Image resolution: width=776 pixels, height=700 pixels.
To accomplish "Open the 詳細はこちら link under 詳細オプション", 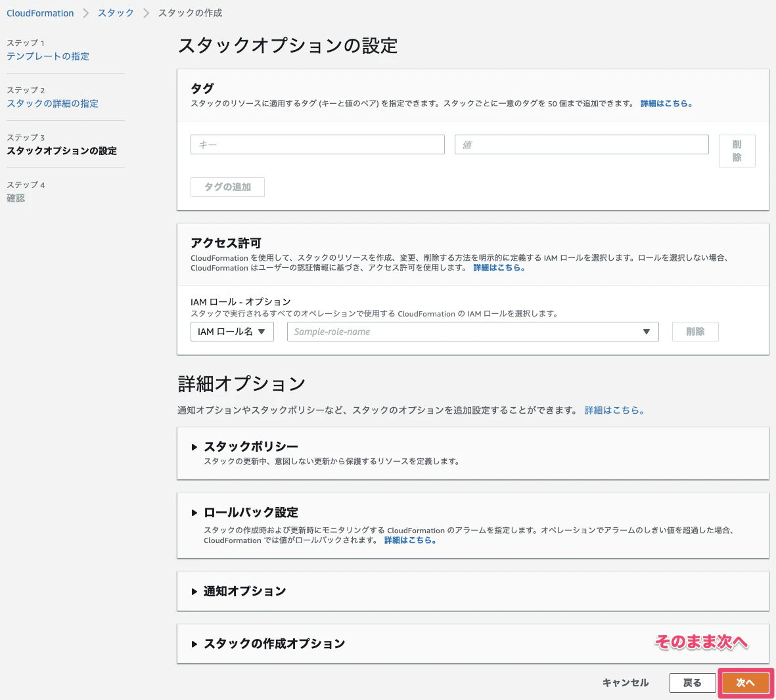I will tap(614, 410).
